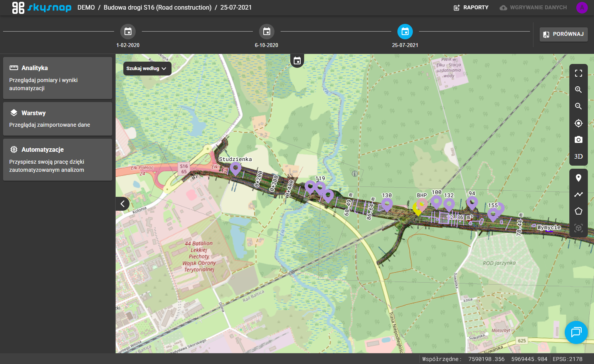Open the Warstwy layers panel

coord(57,119)
